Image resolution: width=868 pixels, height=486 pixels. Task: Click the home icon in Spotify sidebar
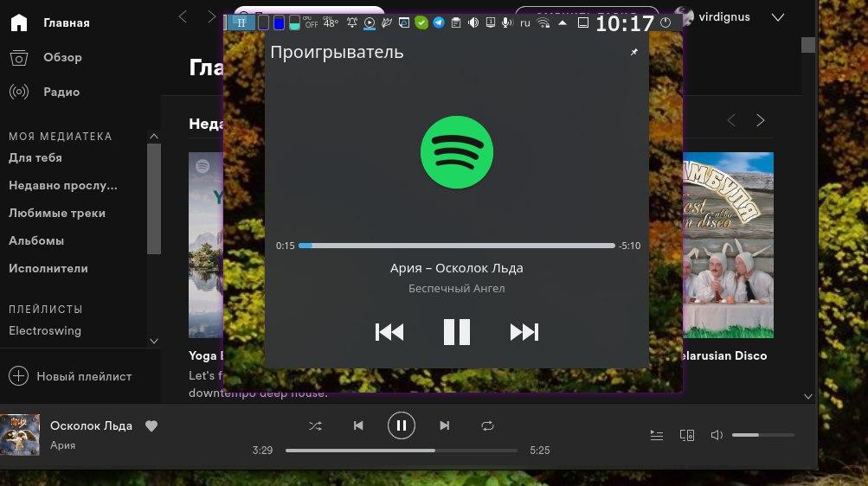coord(19,22)
